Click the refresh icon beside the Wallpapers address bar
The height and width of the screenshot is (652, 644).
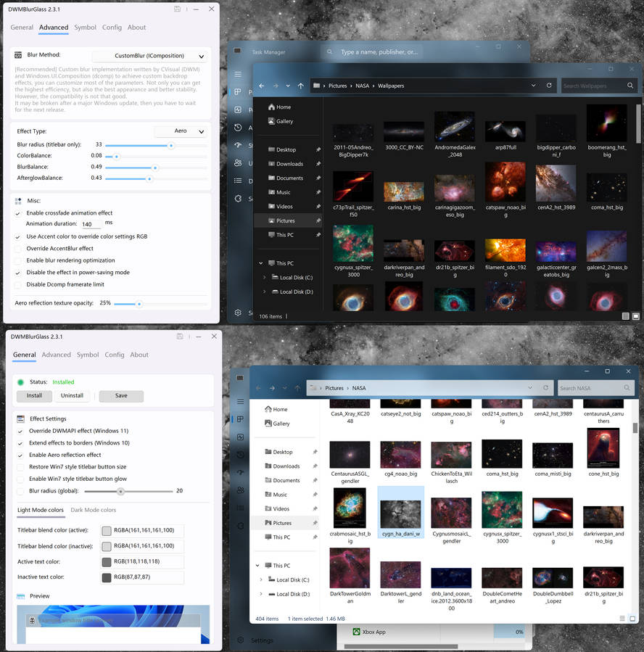[550, 85]
